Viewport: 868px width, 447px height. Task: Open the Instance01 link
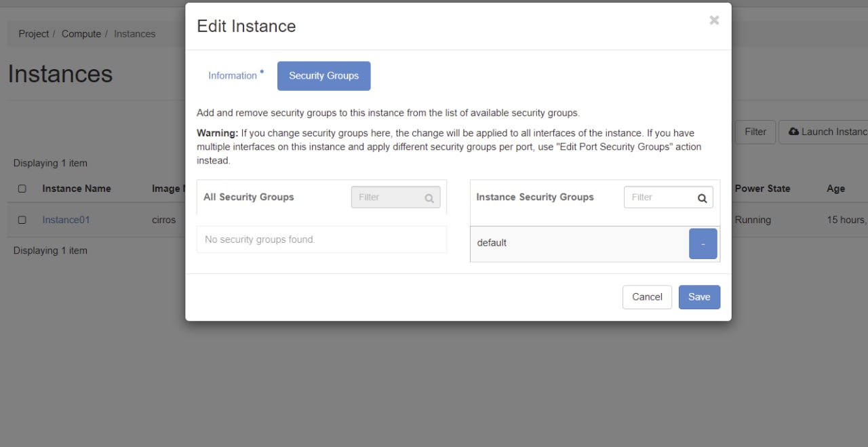point(66,220)
